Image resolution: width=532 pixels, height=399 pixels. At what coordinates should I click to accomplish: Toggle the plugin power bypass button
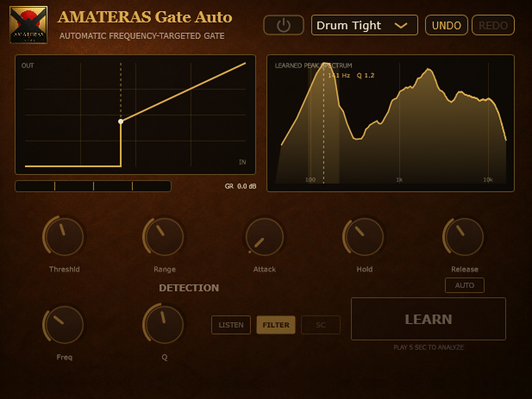click(284, 25)
